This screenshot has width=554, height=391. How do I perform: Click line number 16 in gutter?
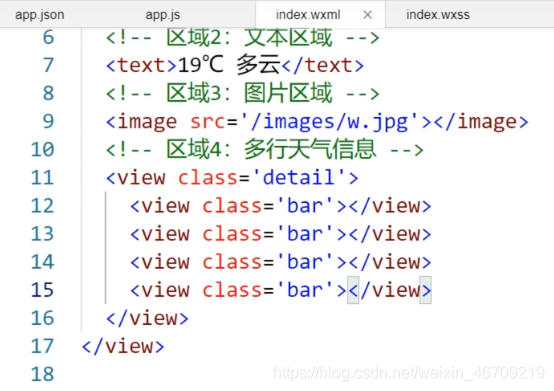click(42, 318)
